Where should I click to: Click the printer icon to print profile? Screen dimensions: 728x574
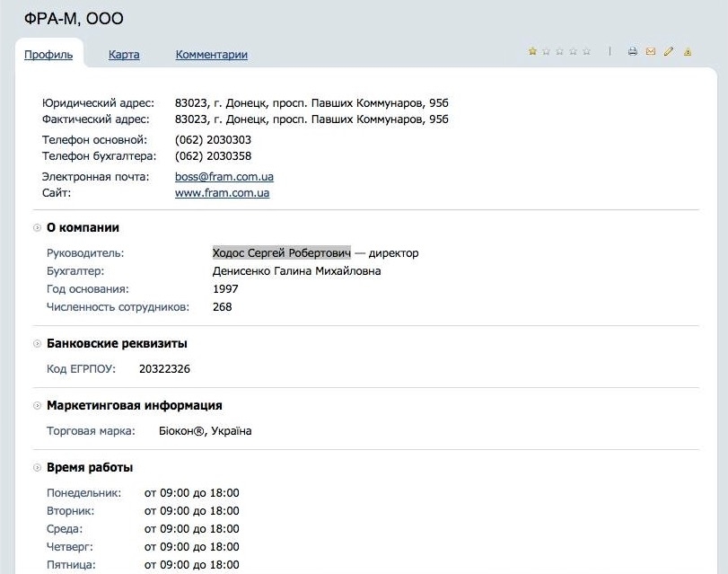tap(633, 52)
